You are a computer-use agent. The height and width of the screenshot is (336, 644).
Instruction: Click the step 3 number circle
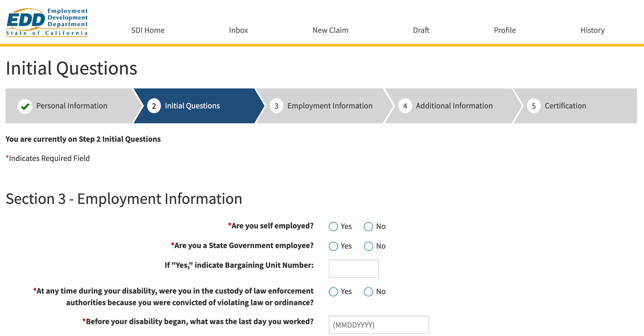(276, 106)
